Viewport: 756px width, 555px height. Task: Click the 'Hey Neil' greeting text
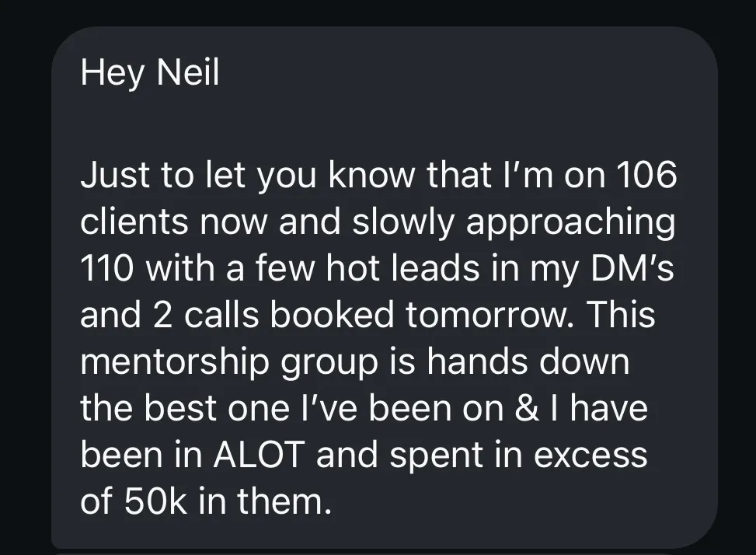pos(150,73)
